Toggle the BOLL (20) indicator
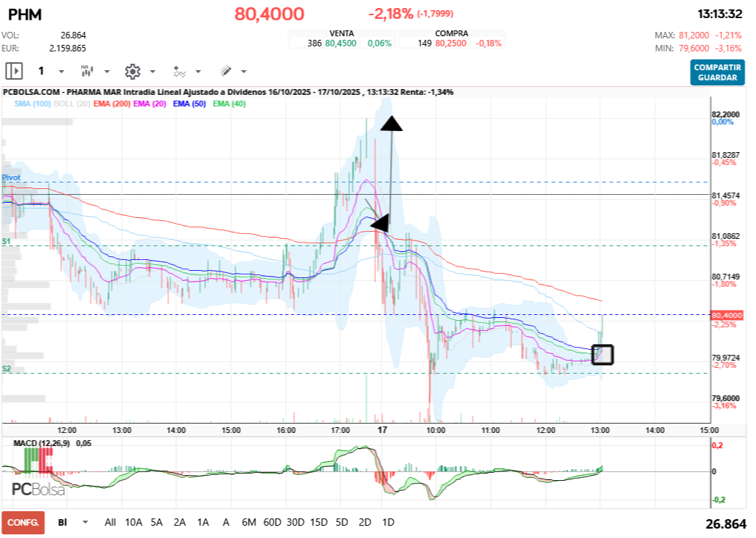This screenshot has width=756, height=538. 72,104
